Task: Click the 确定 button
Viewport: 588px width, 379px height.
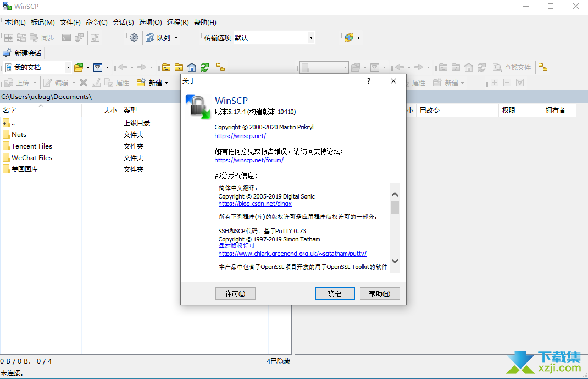Action: 335,294
